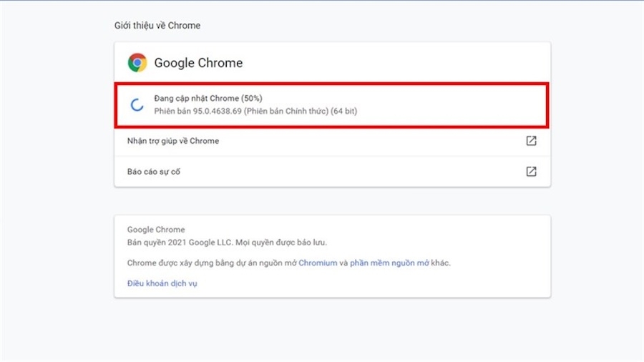The height and width of the screenshot is (362, 644).
Task: Open the Nhận trợ giúp về Chrome row
Action: coord(332,141)
